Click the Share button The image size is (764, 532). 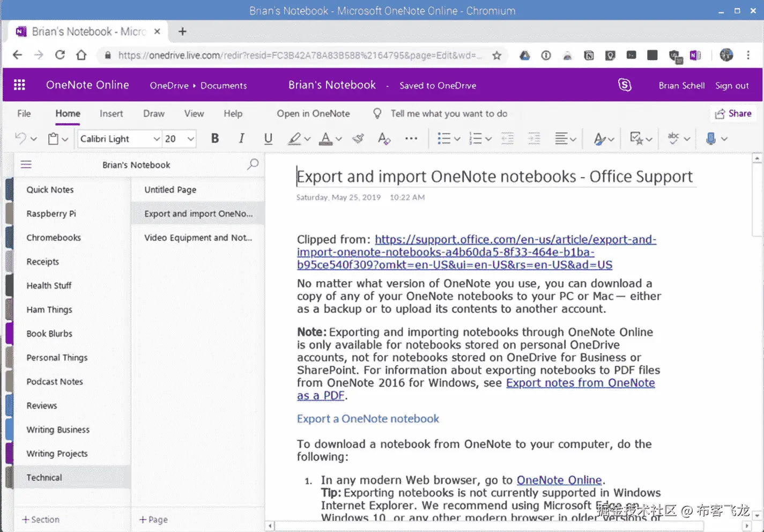click(x=733, y=114)
